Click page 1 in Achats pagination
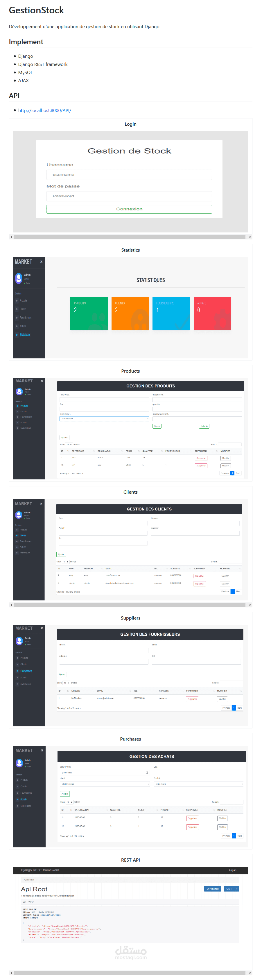 tap(234, 836)
